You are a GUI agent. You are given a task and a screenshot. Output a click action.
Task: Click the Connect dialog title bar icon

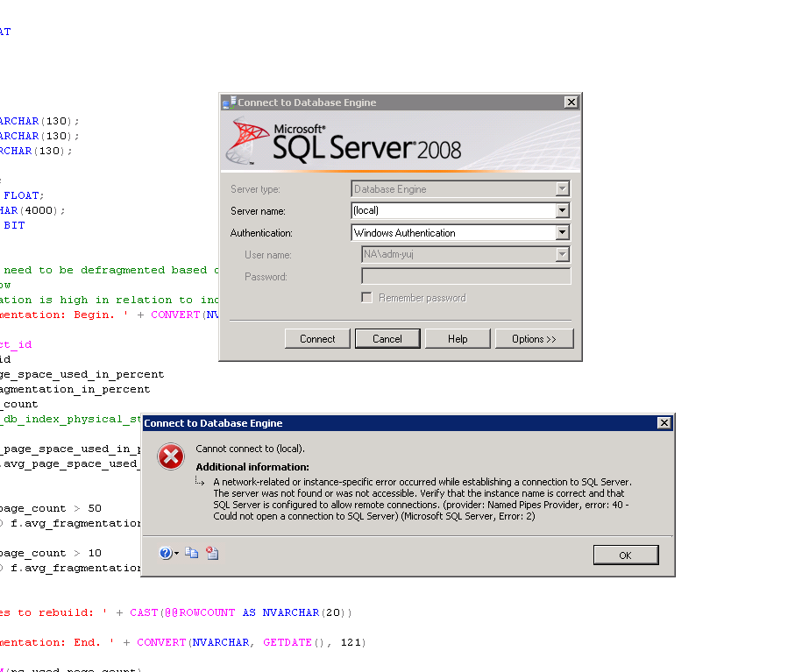(x=229, y=103)
